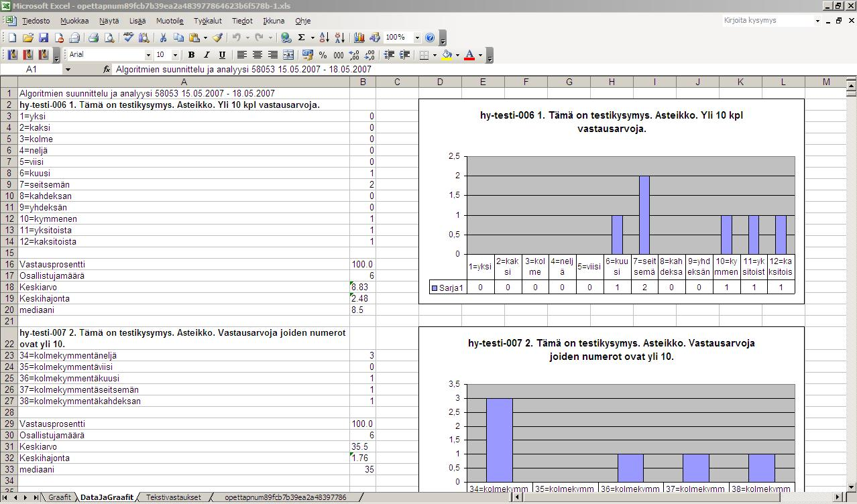Go to the first sheet with the tab arrow
This screenshot has height=504, width=857.
[6, 497]
